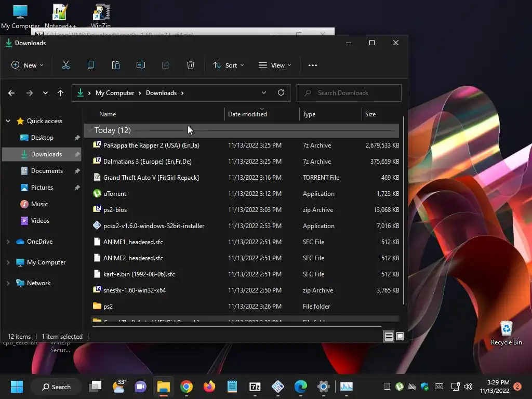This screenshot has height=399, width=532.
Task: Expand recent locations chevron
Action: point(45,93)
